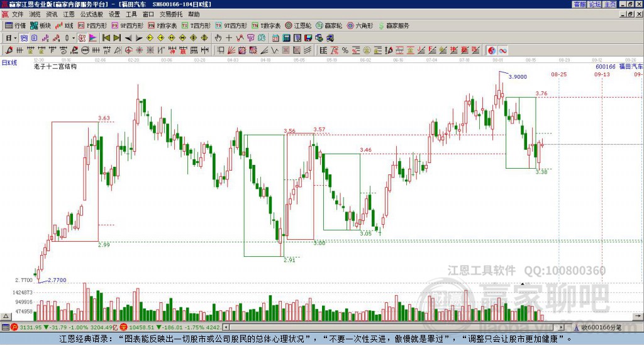The height and width of the screenshot is (345, 644).
Task: Open the 公式选股 menu
Action: 91,14
